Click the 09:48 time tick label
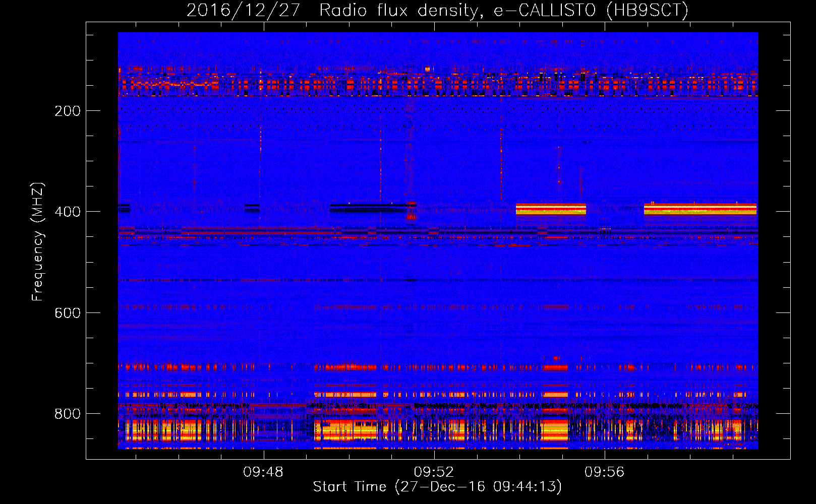Viewport: 816px width, 504px height. [263, 472]
